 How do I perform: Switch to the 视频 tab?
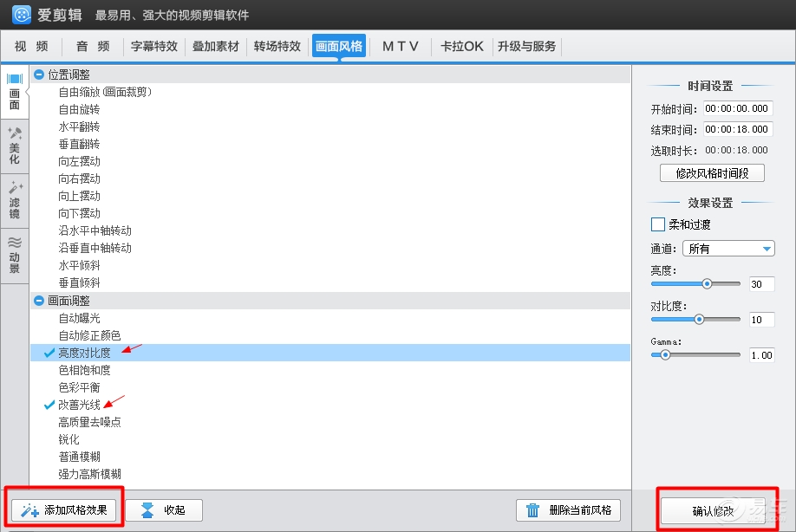coord(31,47)
